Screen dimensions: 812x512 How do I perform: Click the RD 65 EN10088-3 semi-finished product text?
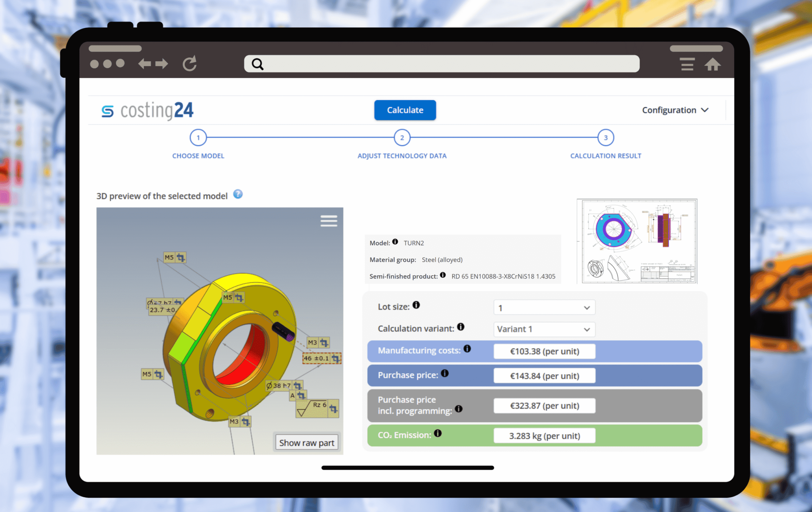point(503,276)
